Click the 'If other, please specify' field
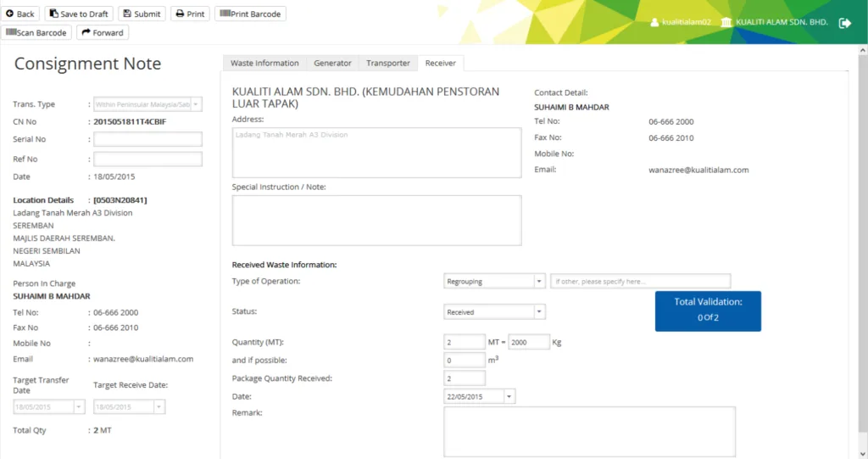 (x=641, y=281)
